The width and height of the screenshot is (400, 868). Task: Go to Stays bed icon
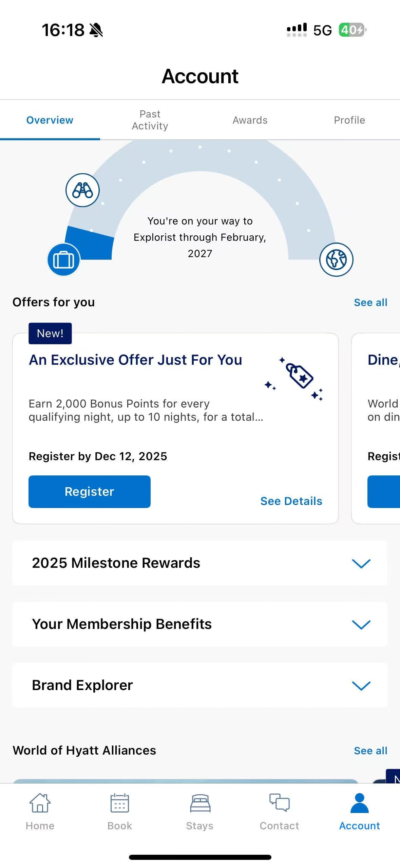200,803
